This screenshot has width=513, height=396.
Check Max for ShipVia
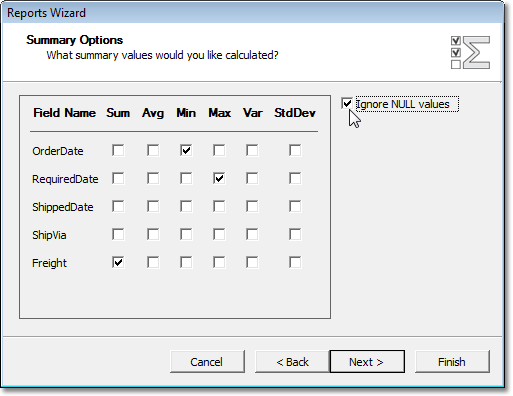coord(219,234)
